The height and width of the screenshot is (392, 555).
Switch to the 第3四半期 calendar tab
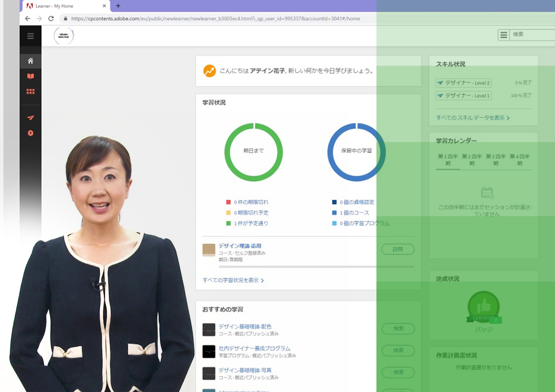[x=495, y=160]
